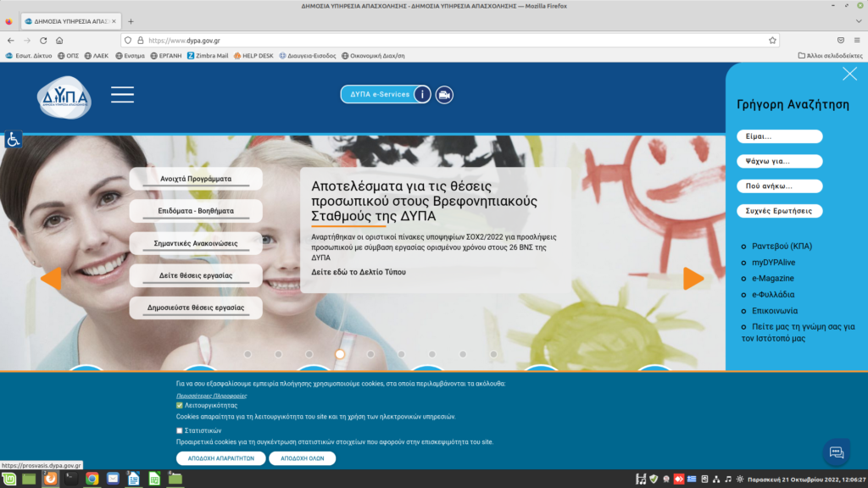
Task: Switch to the ΔΗΜΟΣΙΑ ΥΠΗΡΕΣΙΑ ΑΠΑΣΧΟΛΗΣΗΣ tab
Action: pyautogui.click(x=70, y=21)
